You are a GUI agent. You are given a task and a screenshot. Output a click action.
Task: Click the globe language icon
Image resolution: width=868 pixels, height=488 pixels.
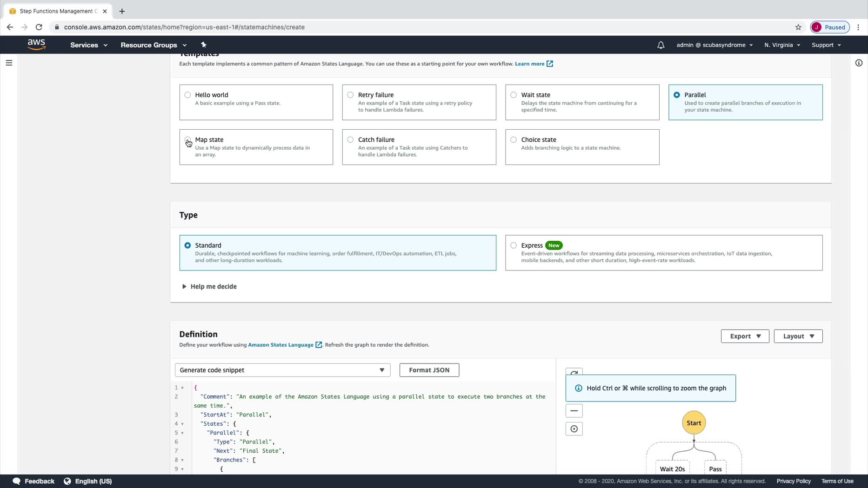67,481
